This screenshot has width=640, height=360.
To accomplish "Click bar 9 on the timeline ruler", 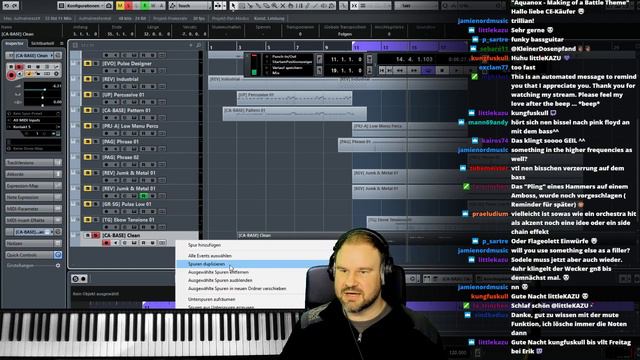I will (x=326, y=47).
